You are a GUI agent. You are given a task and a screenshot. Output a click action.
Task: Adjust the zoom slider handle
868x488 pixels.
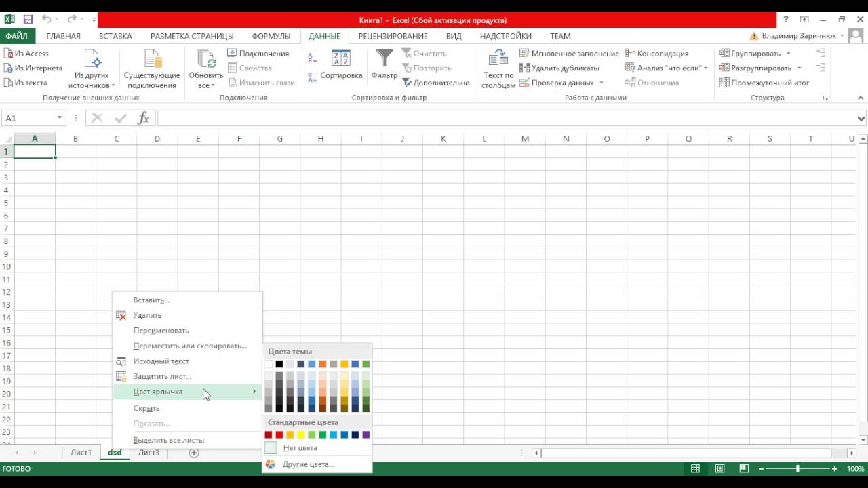[x=797, y=468]
